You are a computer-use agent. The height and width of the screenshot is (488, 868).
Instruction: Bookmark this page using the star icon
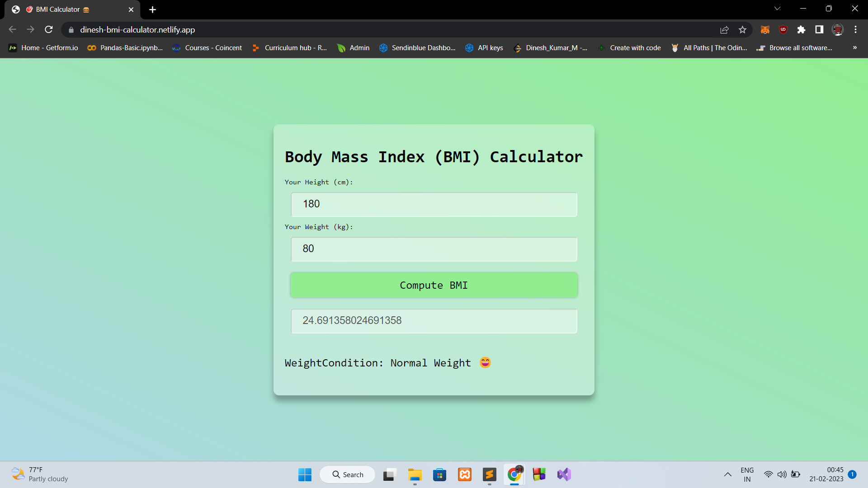coord(742,29)
